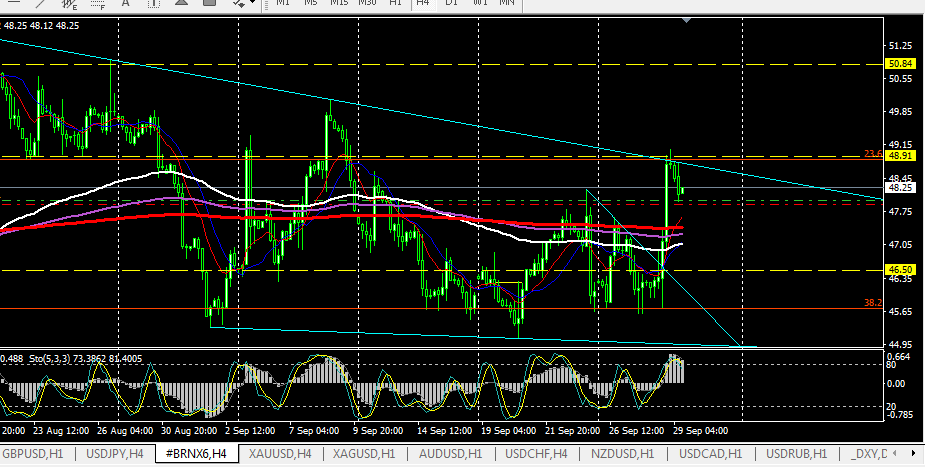
Task: Select the 48.91 yellow price label
Action: point(900,156)
